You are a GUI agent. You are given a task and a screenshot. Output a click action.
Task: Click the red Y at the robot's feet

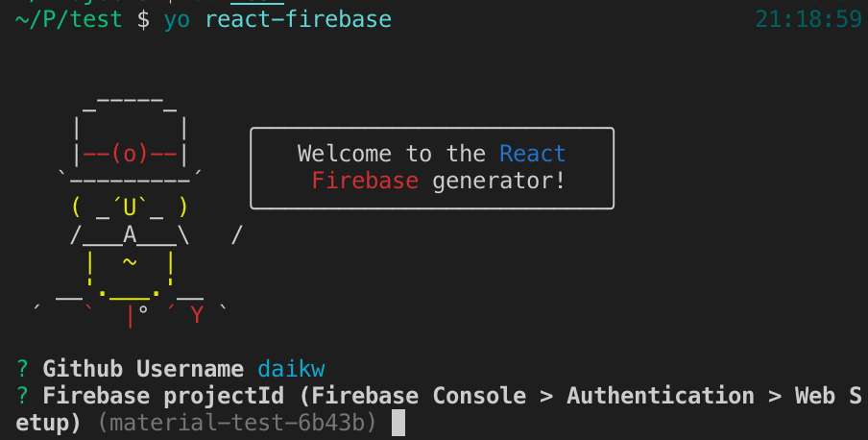197,314
